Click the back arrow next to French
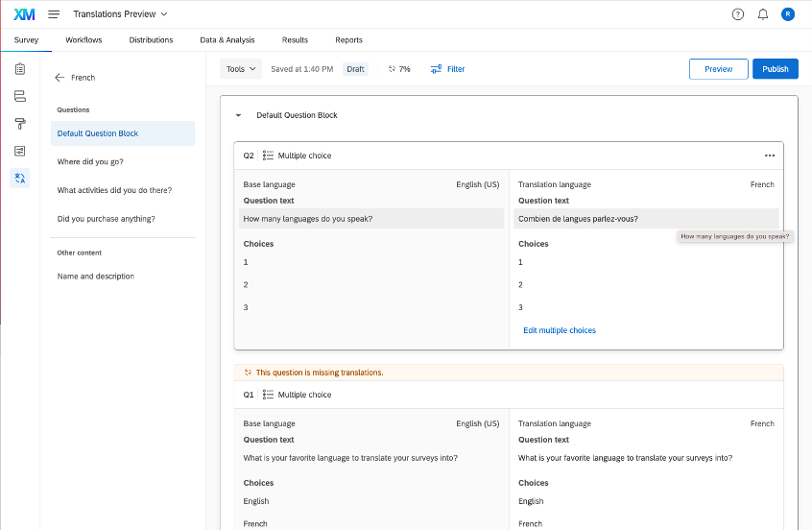812x530 pixels. (x=60, y=78)
